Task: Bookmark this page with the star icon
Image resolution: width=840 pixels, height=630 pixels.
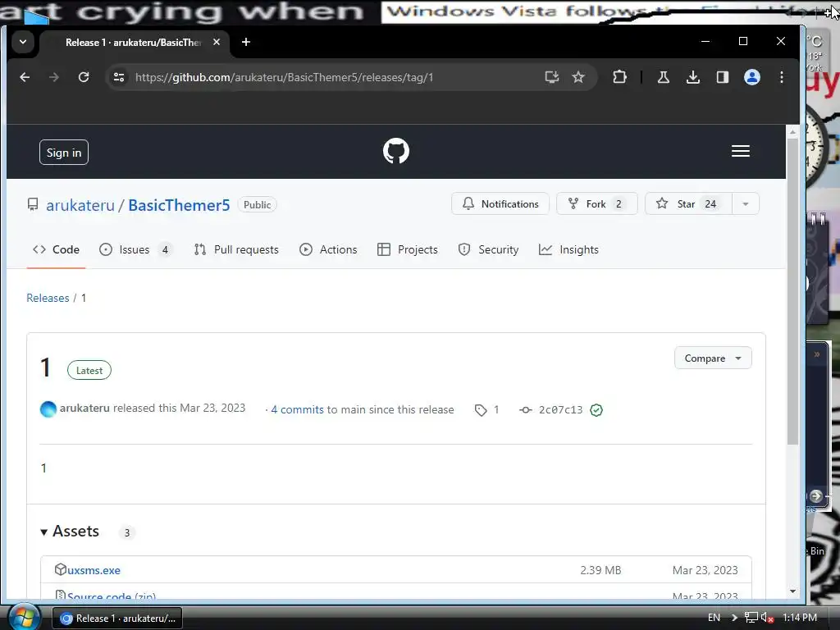Action: click(578, 77)
